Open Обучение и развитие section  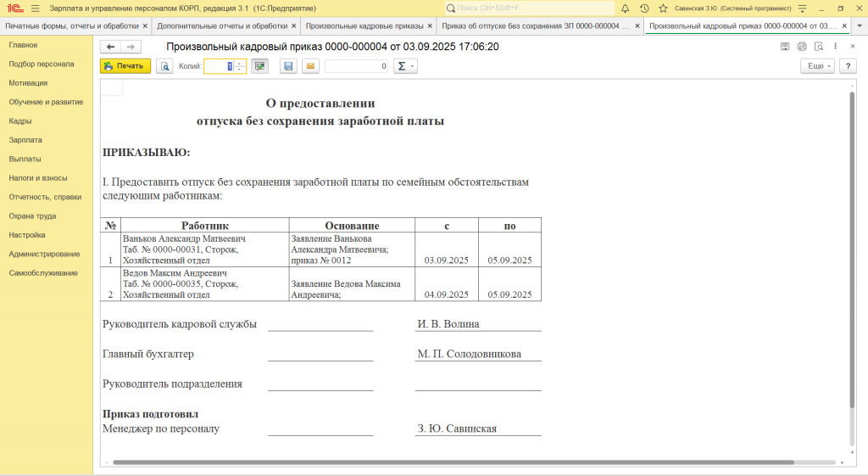[46, 102]
